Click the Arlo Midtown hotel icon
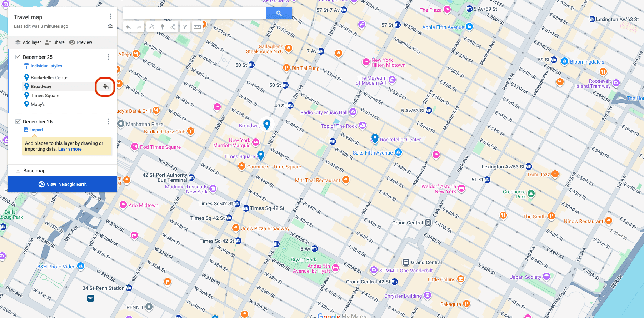The width and height of the screenshot is (644, 318). coord(123,205)
